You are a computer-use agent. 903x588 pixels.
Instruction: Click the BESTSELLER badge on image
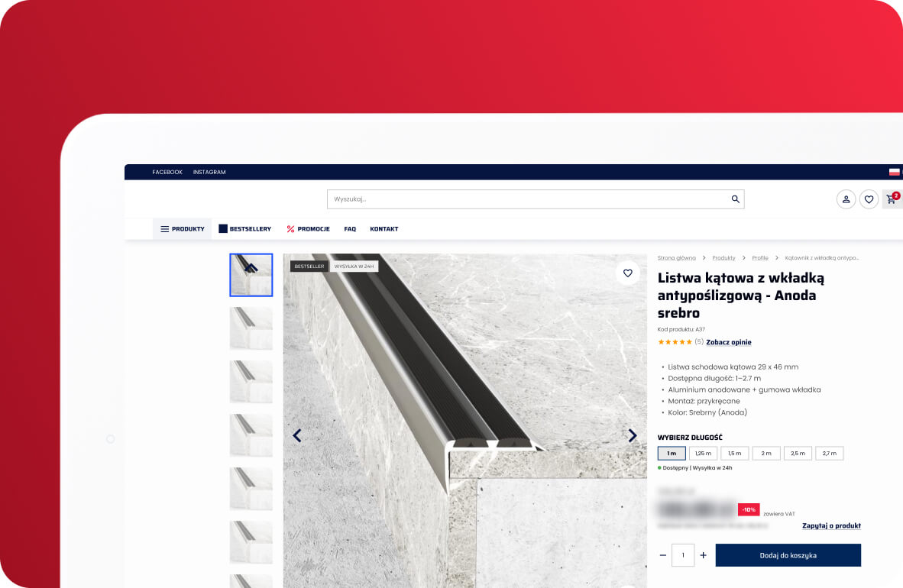tap(309, 266)
